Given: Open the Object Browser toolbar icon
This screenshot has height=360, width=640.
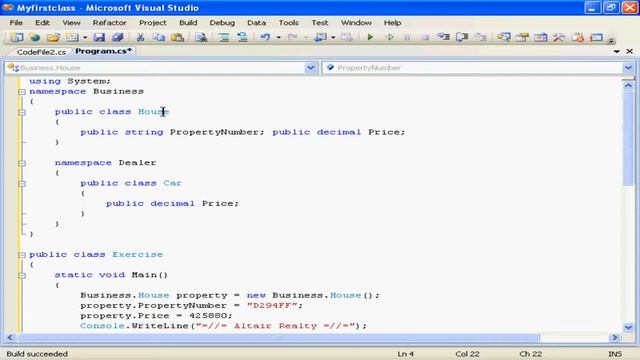Looking at the screenshot, I should [541, 38].
